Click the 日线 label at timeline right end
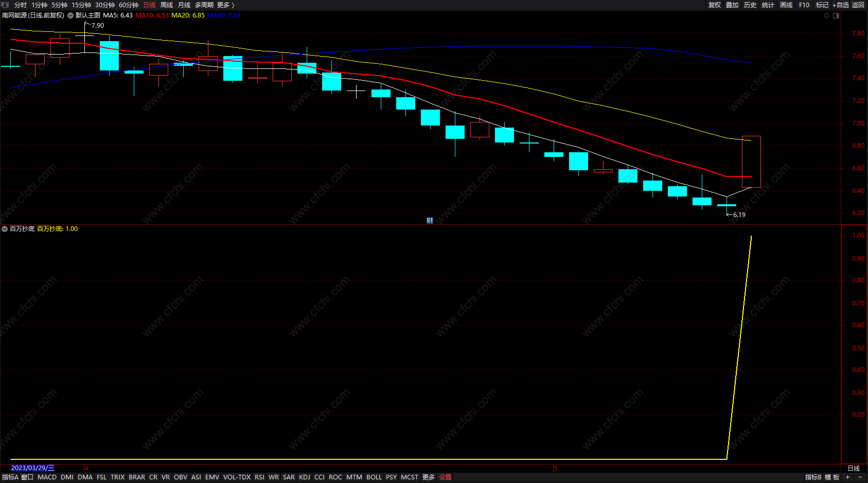 [854, 469]
